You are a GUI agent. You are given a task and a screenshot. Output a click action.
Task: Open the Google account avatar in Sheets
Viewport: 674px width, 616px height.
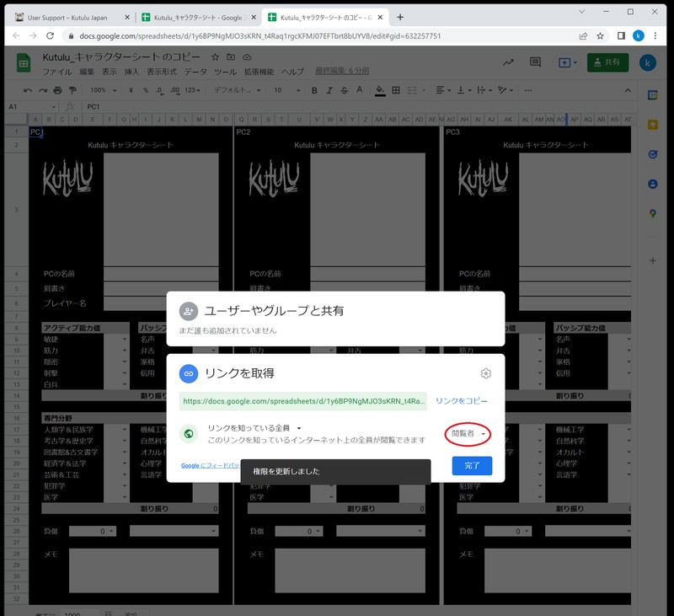[647, 63]
